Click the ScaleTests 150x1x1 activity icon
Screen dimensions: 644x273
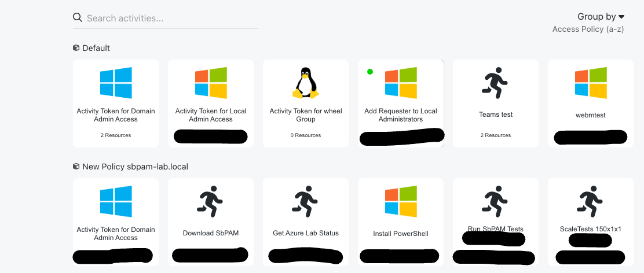[x=590, y=201]
